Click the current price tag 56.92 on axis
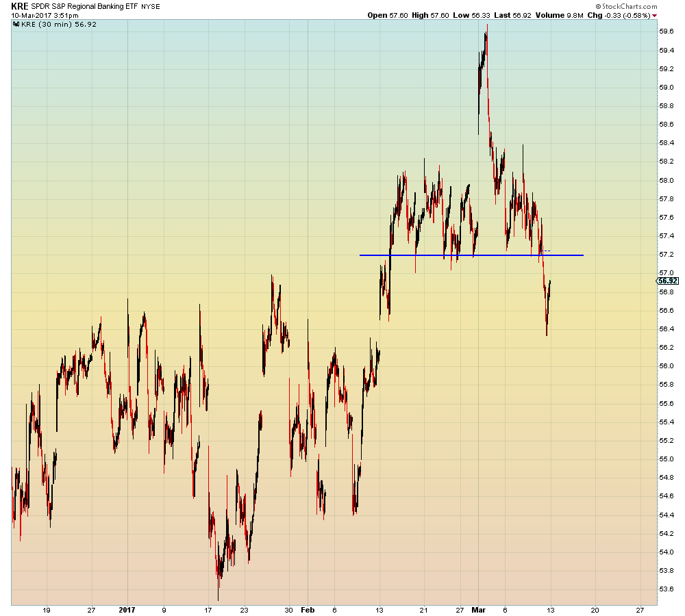 coord(667,281)
